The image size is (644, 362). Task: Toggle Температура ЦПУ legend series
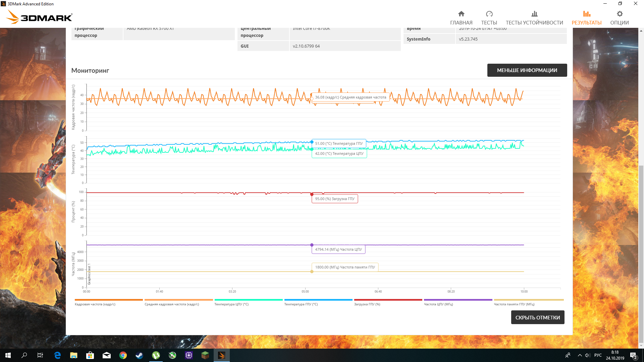[231, 304]
